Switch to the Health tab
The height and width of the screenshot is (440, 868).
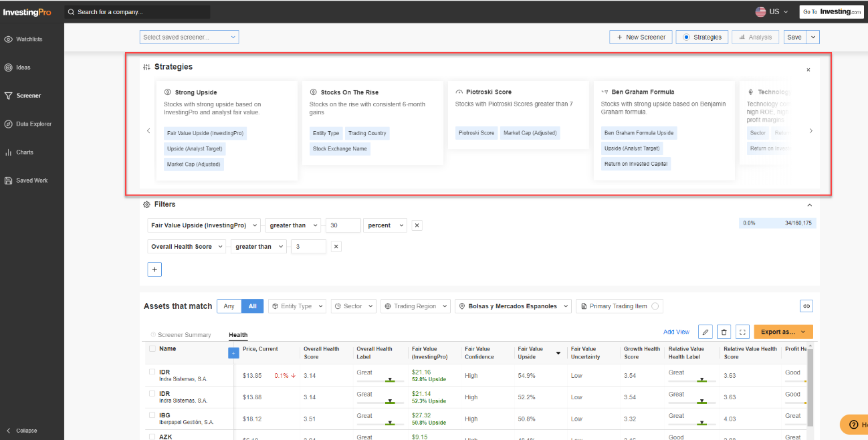coord(238,335)
